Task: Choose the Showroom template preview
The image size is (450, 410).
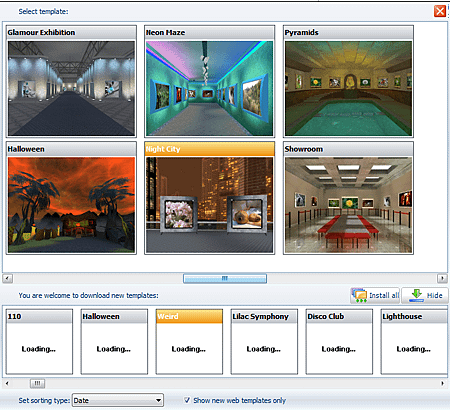Action: (x=348, y=205)
